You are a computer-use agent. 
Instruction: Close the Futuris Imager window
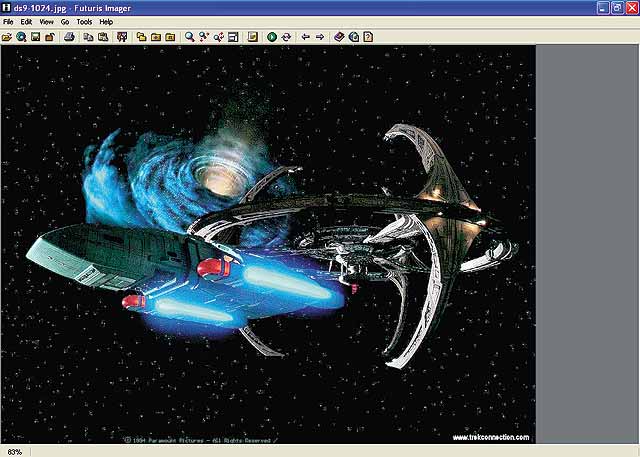(632, 8)
